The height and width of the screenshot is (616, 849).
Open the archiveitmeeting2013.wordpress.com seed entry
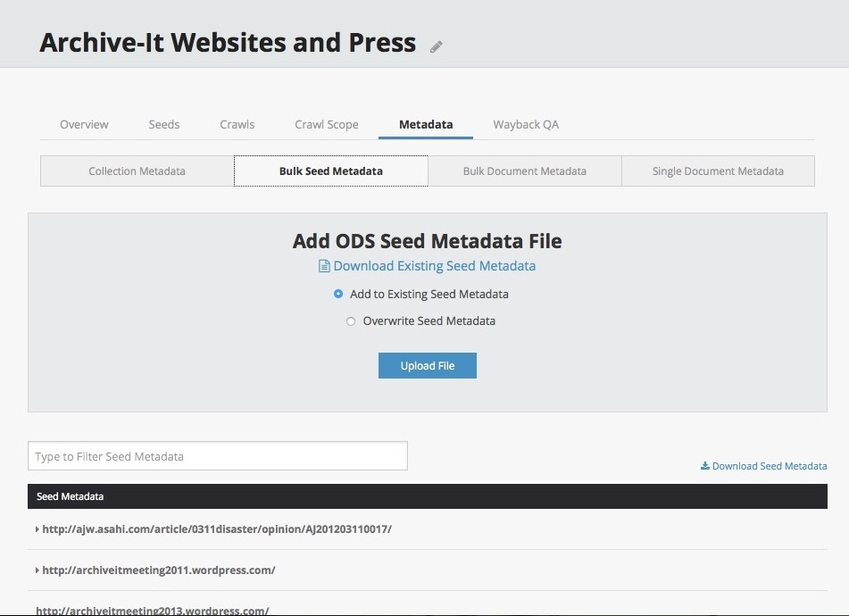coord(152,611)
